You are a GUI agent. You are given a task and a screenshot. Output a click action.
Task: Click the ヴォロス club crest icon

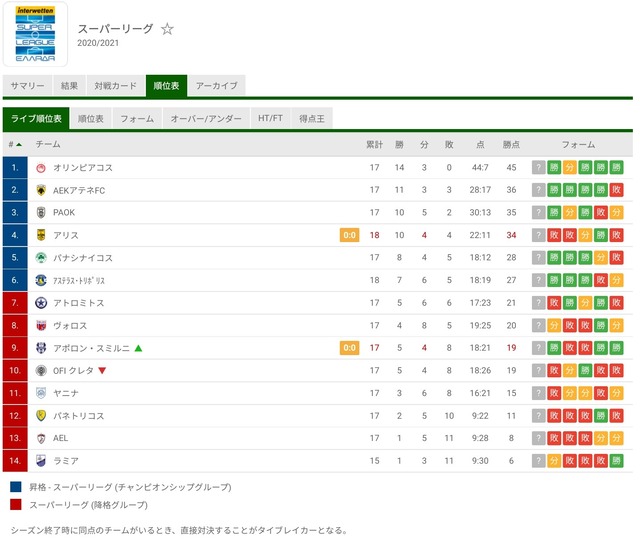41,326
